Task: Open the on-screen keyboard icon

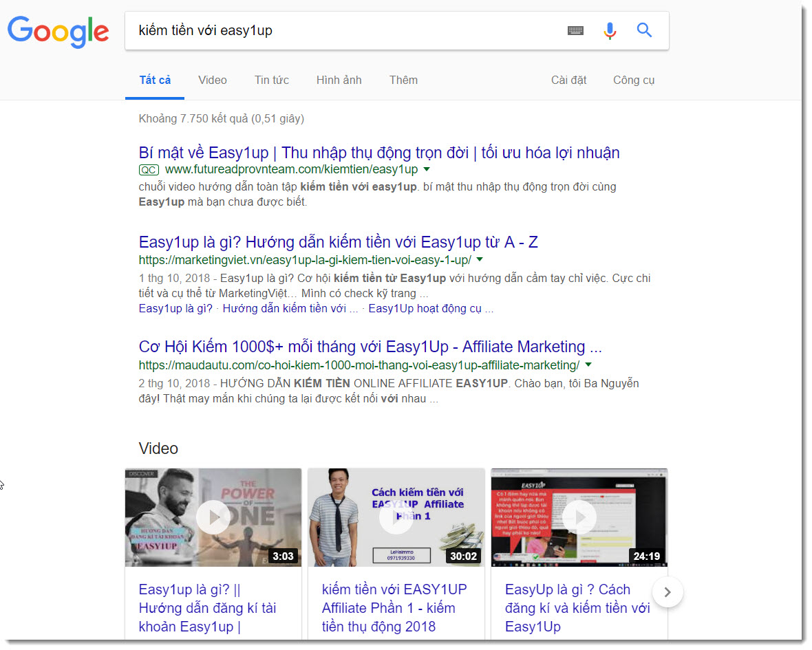Action: (575, 30)
